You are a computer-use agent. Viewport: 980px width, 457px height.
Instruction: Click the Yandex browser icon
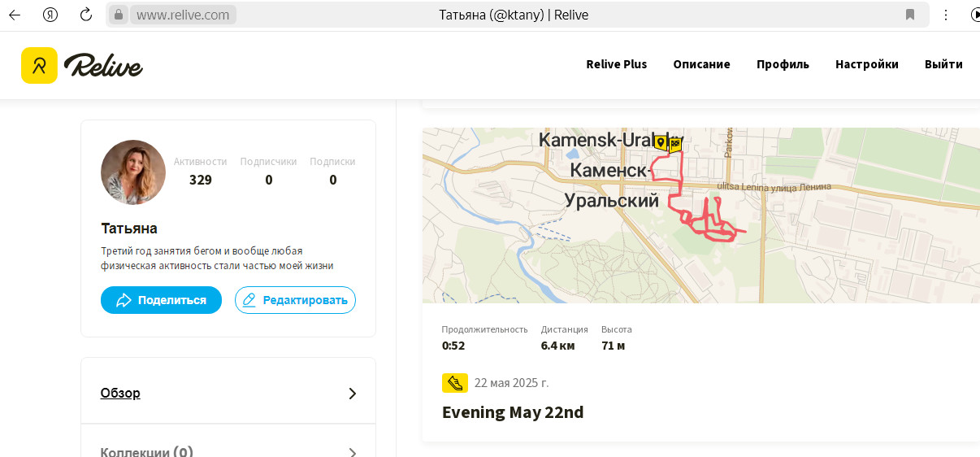pos(50,15)
